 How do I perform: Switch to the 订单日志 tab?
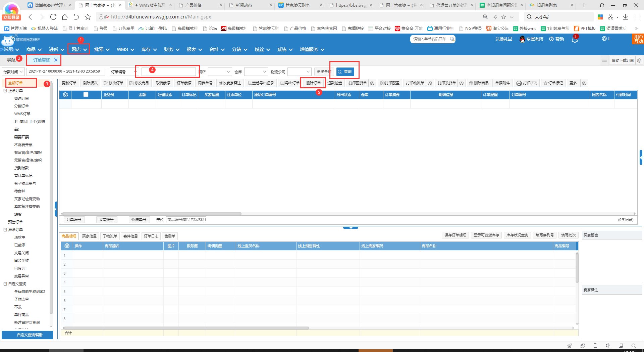151,236
